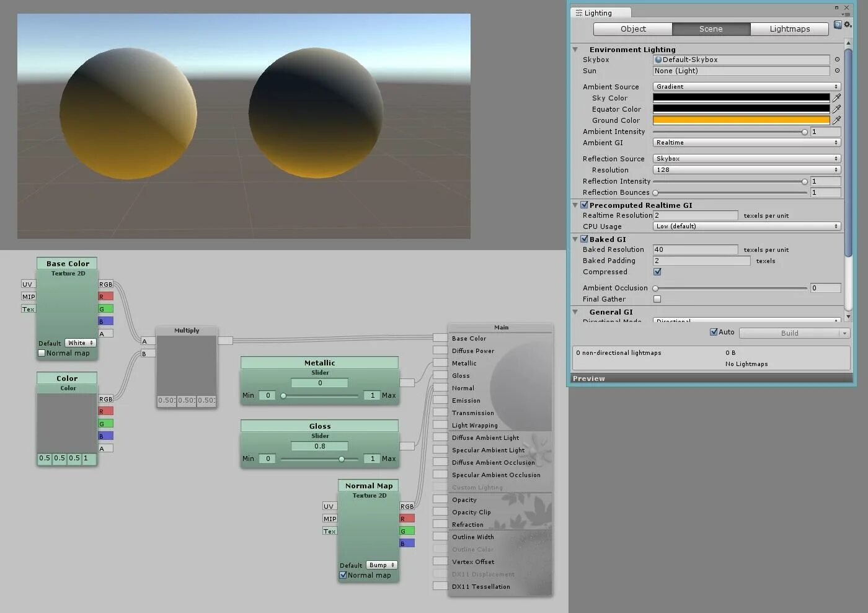Open the CPU Usage dropdown
This screenshot has height=613, width=868.
pyautogui.click(x=746, y=226)
